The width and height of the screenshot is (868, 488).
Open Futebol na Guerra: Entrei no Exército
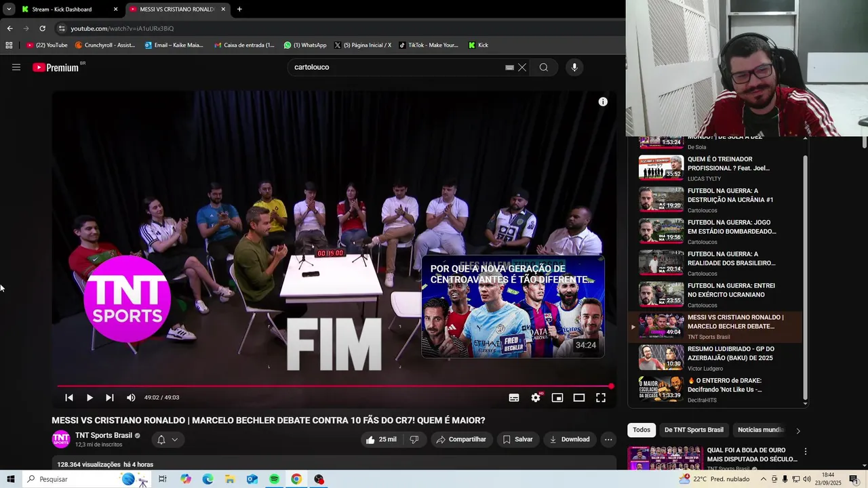pos(717,294)
